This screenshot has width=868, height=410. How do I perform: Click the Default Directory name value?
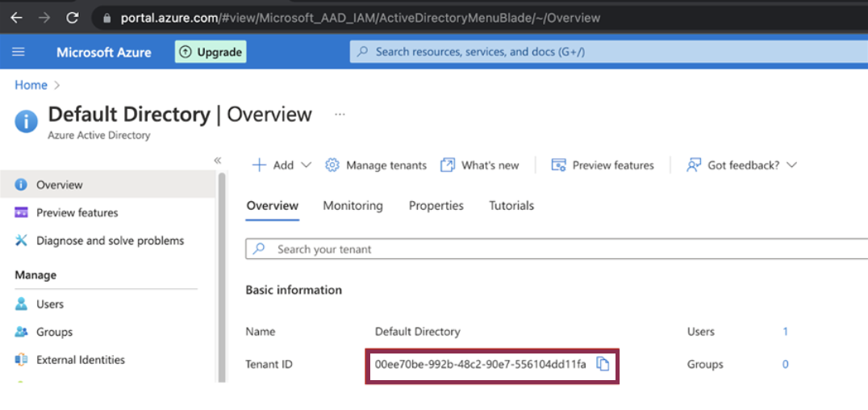click(417, 332)
